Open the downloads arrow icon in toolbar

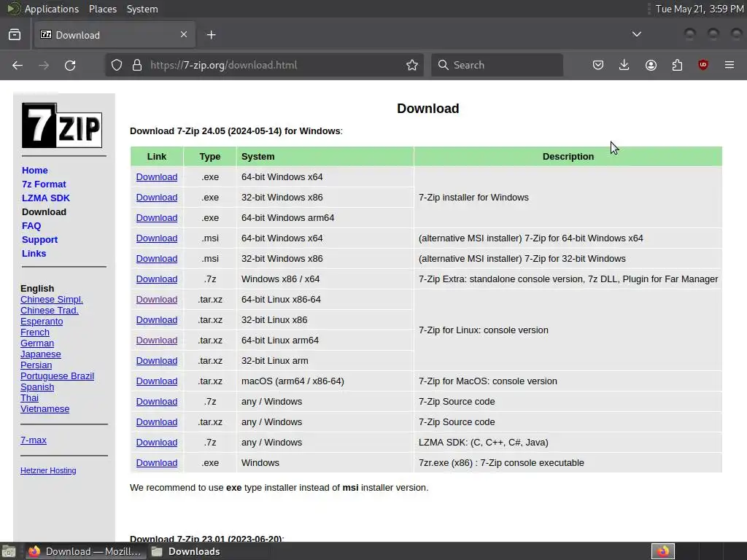624,65
